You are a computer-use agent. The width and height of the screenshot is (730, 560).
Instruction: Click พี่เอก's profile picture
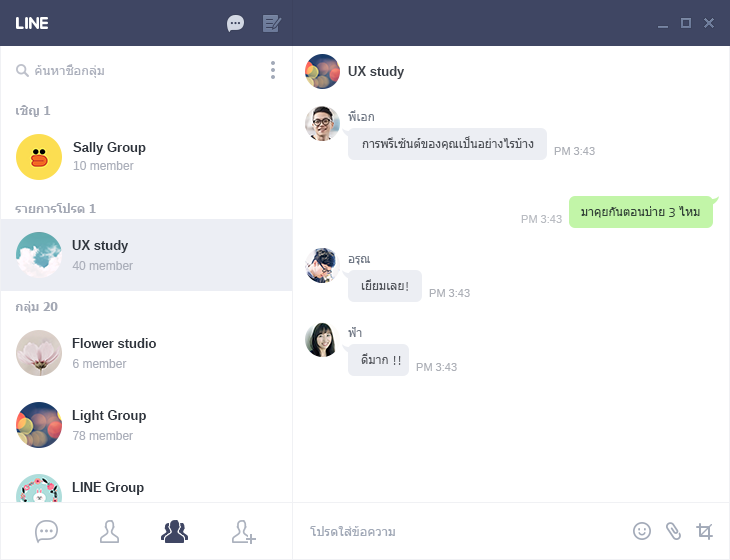click(322, 124)
